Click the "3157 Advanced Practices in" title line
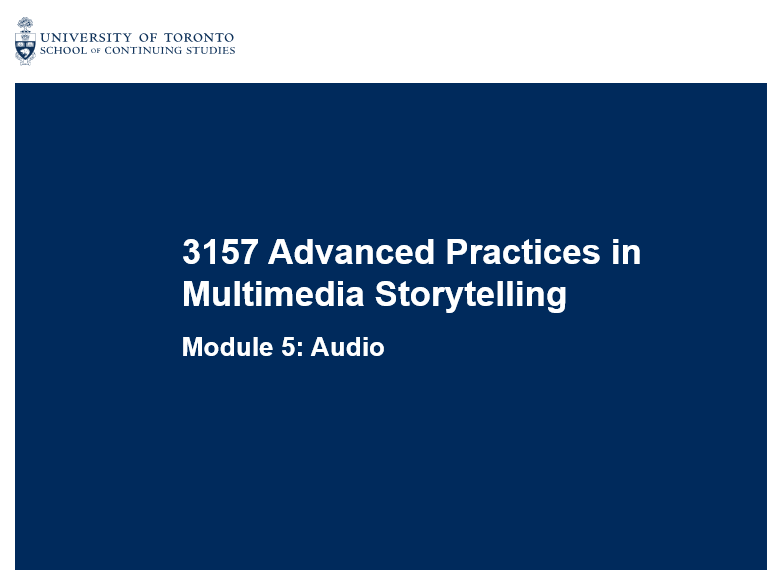Viewport: 782px width, 586px height. [411, 252]
